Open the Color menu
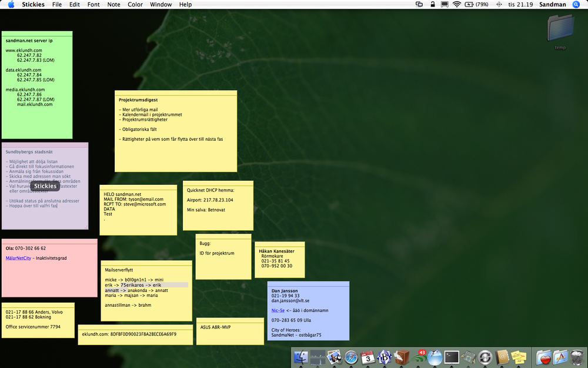 click(x=135, y=5)
